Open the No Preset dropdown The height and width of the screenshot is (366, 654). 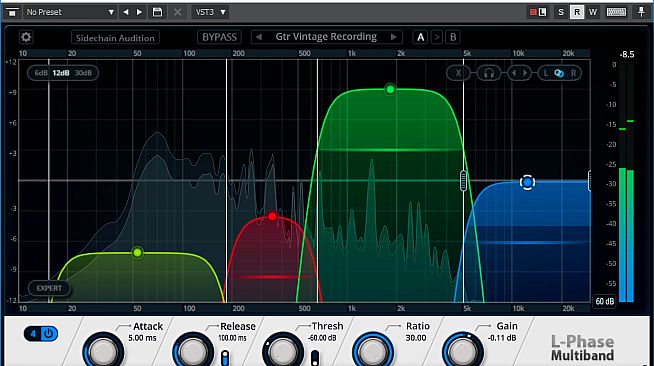tap(70, 12)
